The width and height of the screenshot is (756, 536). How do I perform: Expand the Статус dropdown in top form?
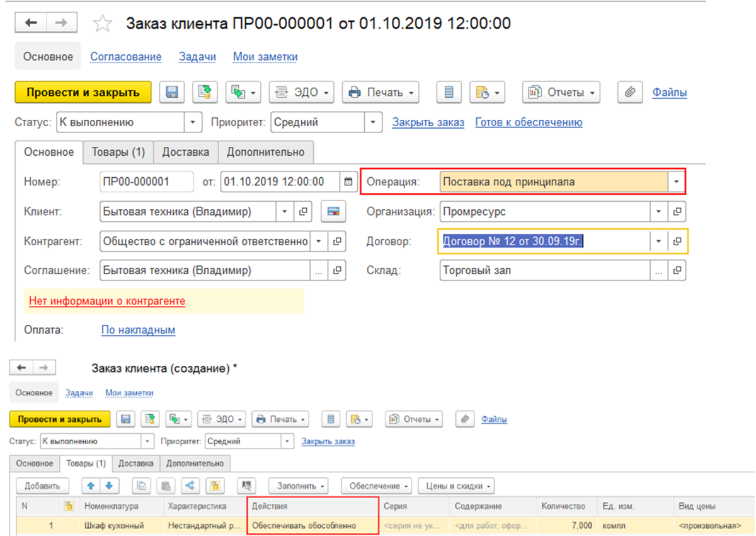point(193,122)
